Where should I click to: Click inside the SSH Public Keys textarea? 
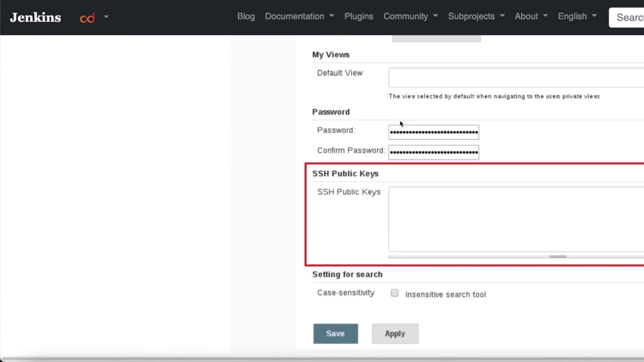coord(516,219)
